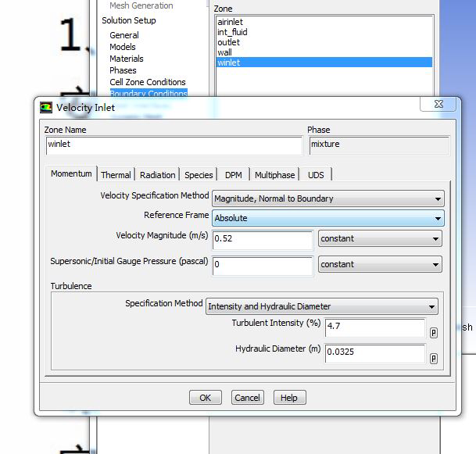This screenshot has height=454, width=476.
Task: Open Phases in the Solution Setup tree
Action: tap(123, 70)
